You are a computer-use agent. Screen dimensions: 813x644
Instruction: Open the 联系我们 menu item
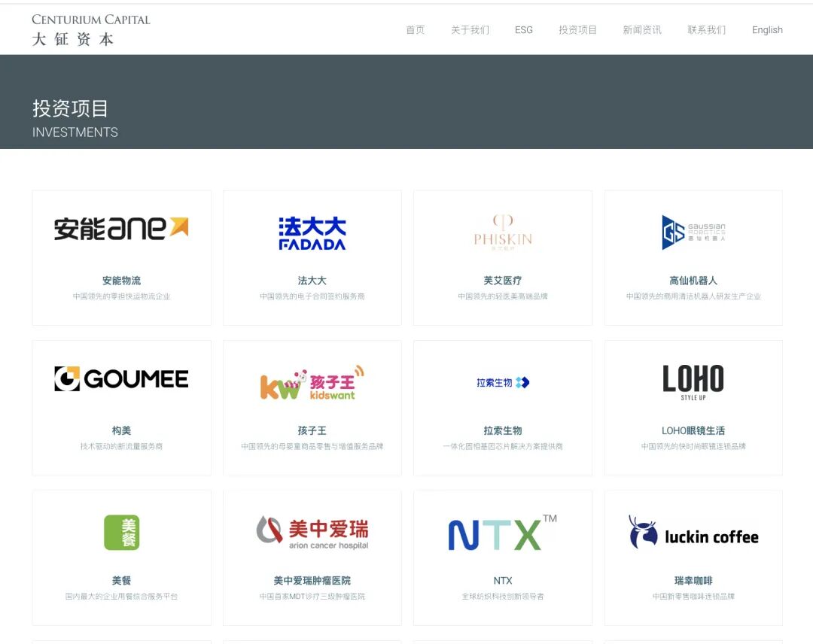706,30
